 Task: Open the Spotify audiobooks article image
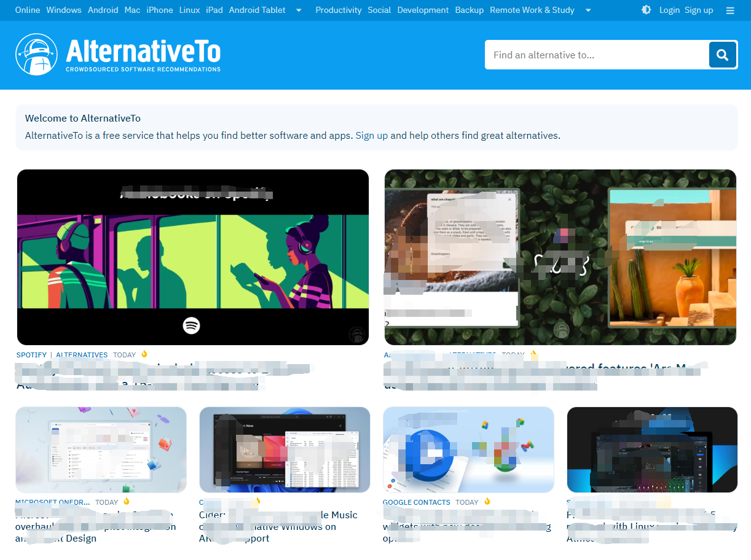(193, 257)
